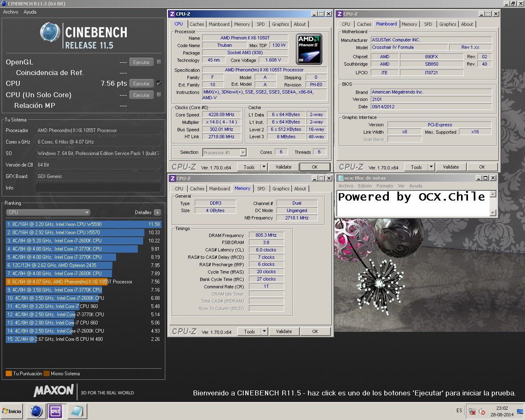The image size is (525, 420).
Task: Click the taskbar clock 23:02
Action: point(502,408)
